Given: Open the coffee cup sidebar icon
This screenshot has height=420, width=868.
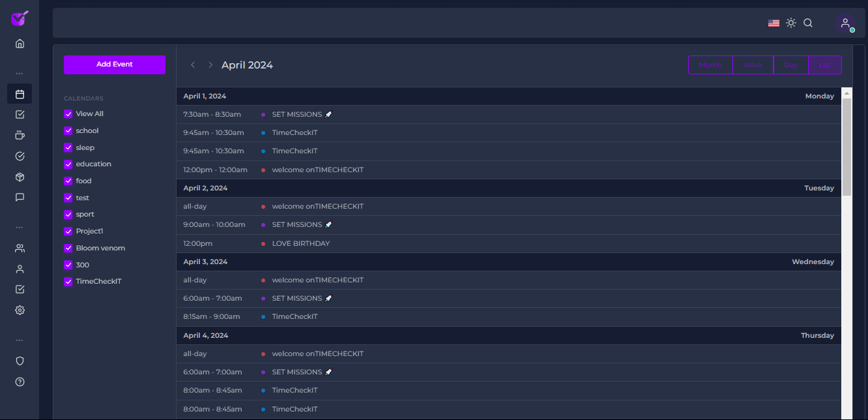Looking at the screenshot, I should point(20,135).
